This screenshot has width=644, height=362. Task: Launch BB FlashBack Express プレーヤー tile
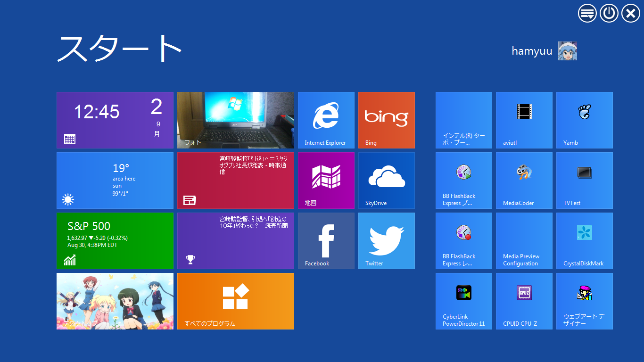[x=464, y=181]
